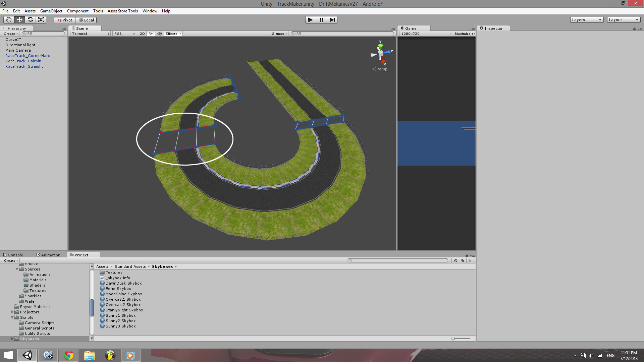644x362 pixels.
Task: Enable 2D view mode
Action: [142, 34]
